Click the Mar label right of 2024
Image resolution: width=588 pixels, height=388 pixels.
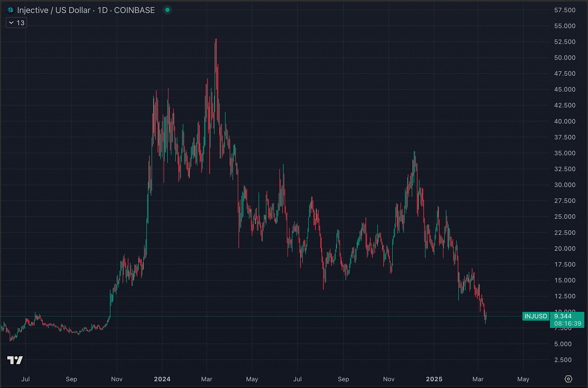(206, 379)
